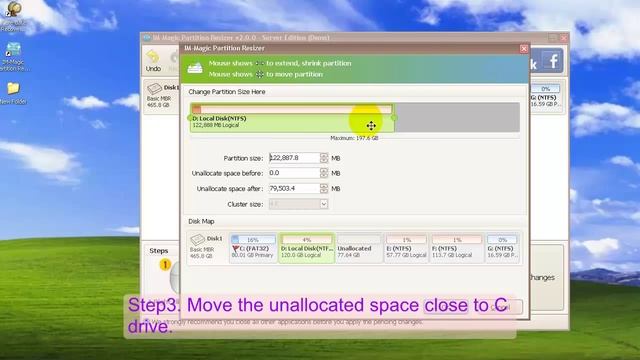Select the Unallocated 77.64 GB block in the Disk Map
Image resolution: width=640 pixels, height=360 pixels.
click(x=359, y=248)
